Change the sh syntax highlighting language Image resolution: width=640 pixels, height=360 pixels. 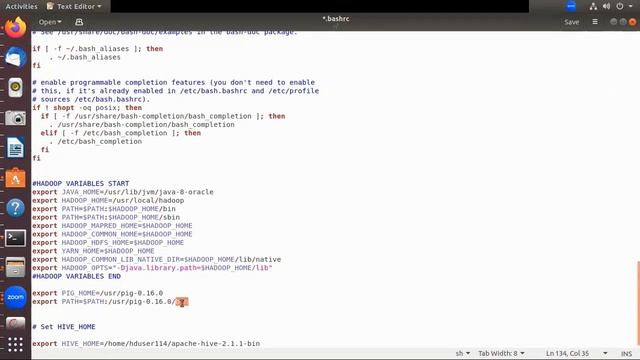[x=462, y=353]
